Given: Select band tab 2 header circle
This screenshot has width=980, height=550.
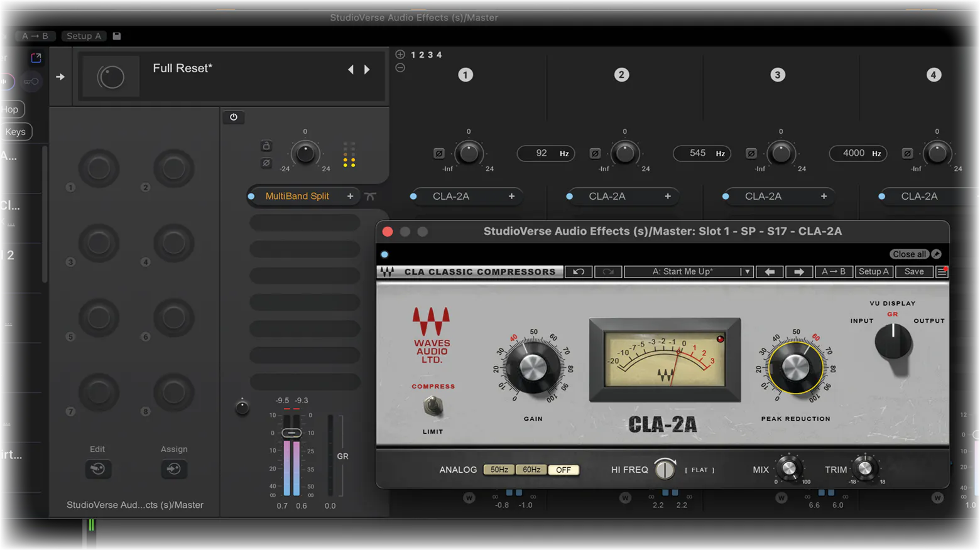Looking at the screenshot, I should (621, 75).
